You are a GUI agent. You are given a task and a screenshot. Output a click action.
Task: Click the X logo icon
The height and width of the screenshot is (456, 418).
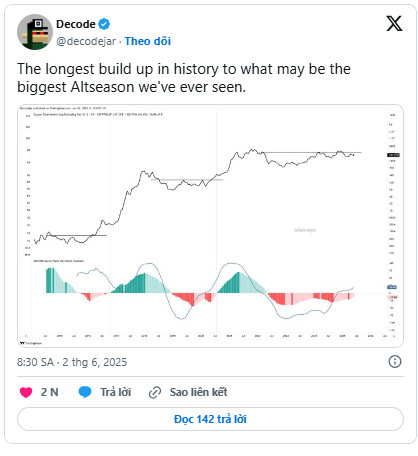tap(394, 24)
